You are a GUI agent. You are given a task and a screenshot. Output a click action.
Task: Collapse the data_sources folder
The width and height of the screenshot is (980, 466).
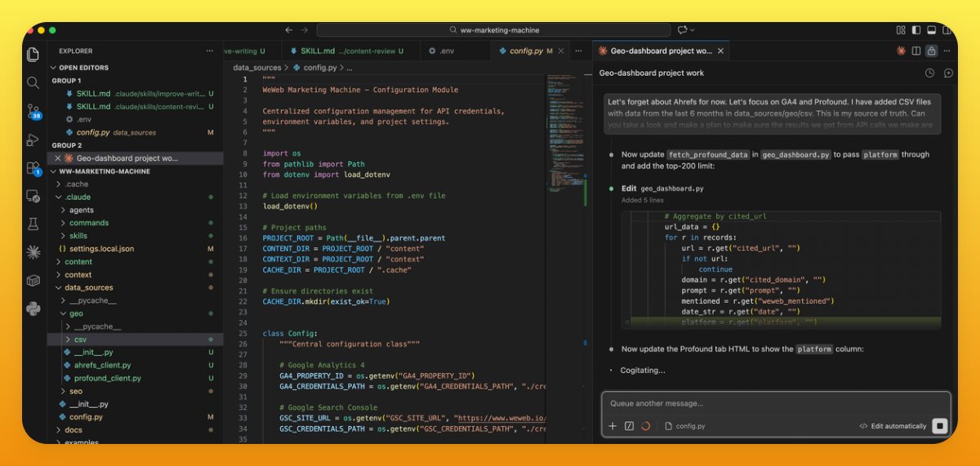click(89, 287)
